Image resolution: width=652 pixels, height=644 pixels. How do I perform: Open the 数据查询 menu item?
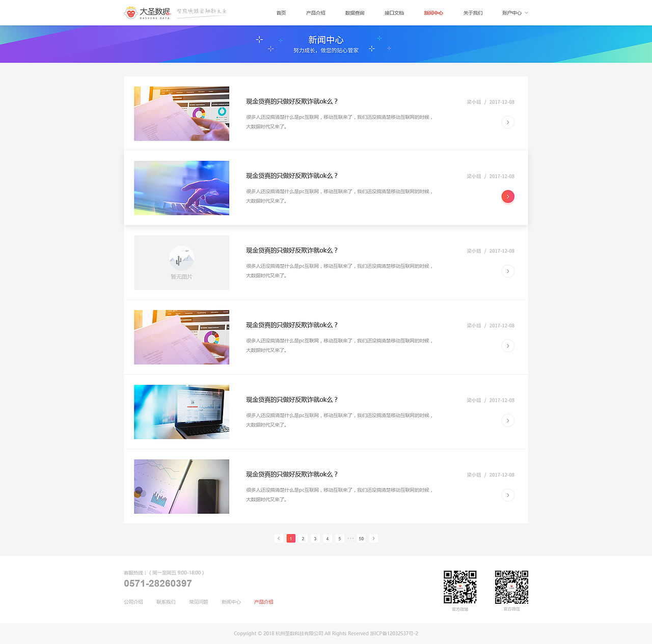(354, 13)
